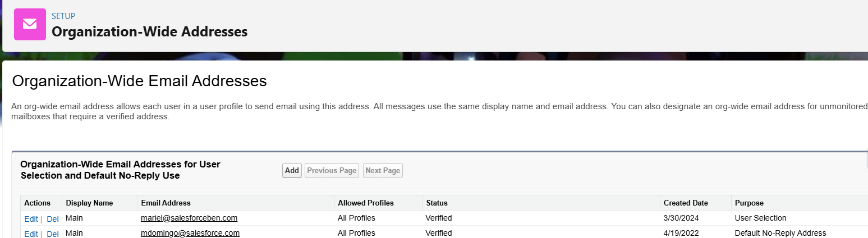Click the Status column header
Image resolution: width=868 pixels, height=238 pixels.
pyautogui.click(x=437, y=203)
